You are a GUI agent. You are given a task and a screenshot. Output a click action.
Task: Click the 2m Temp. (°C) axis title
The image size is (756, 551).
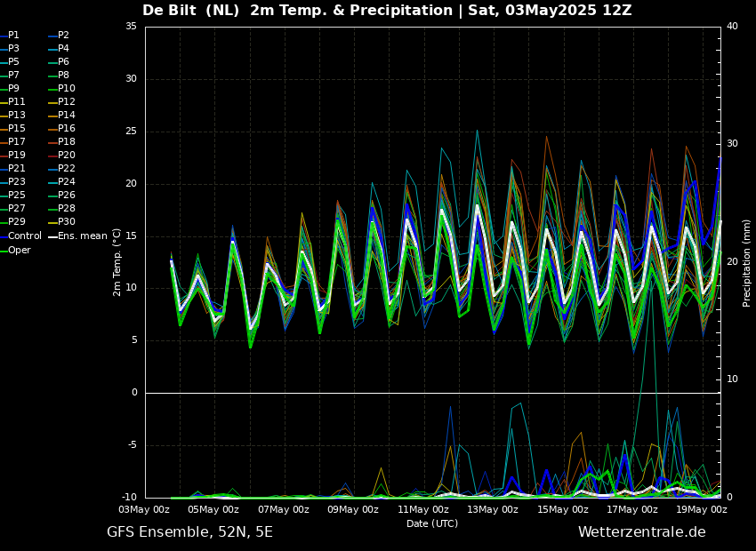117,261
